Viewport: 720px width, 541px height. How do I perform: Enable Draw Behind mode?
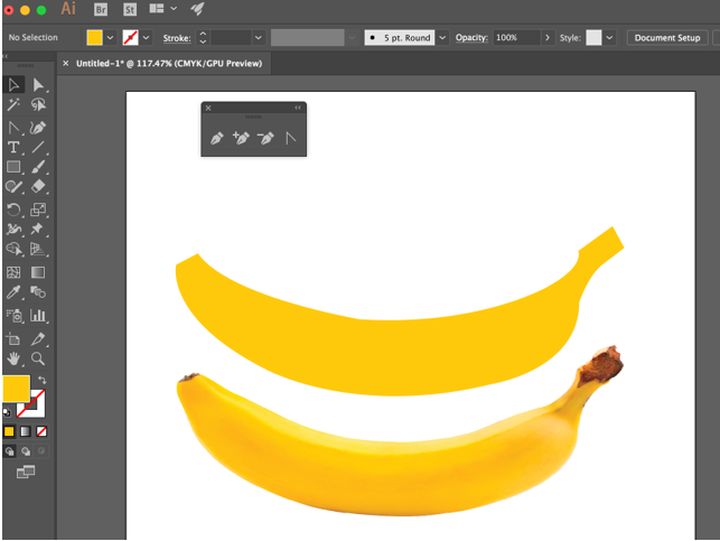click(26, 451)
